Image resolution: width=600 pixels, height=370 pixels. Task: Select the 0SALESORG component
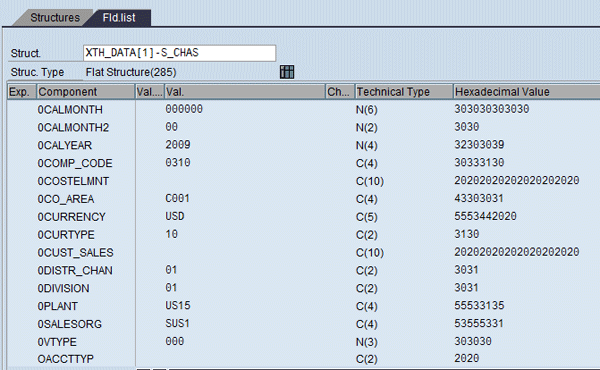point(70,324)
